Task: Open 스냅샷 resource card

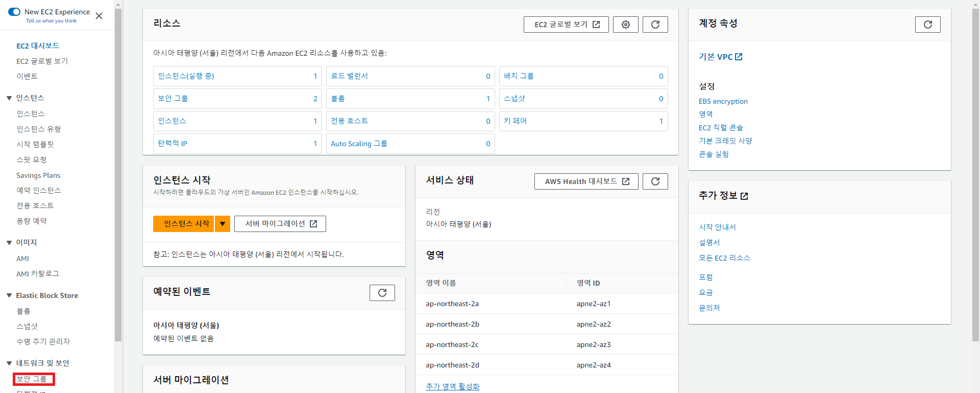Action: click(x=583, y=99)
